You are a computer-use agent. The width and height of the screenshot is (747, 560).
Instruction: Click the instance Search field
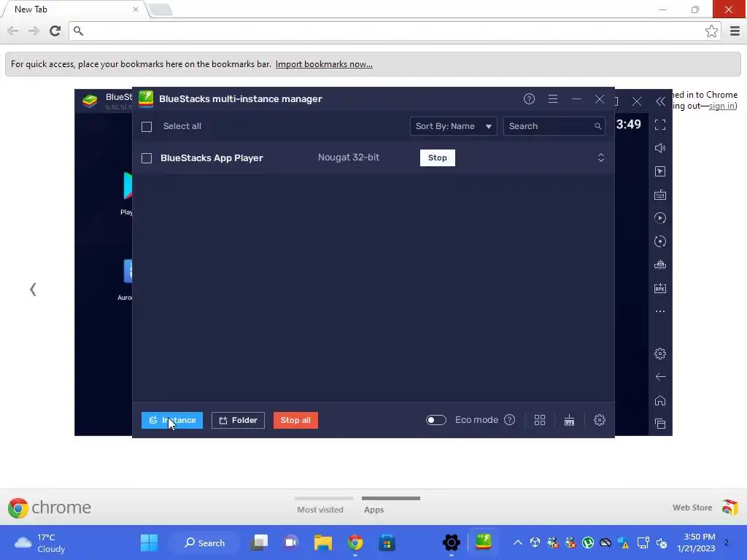(554, 126)
